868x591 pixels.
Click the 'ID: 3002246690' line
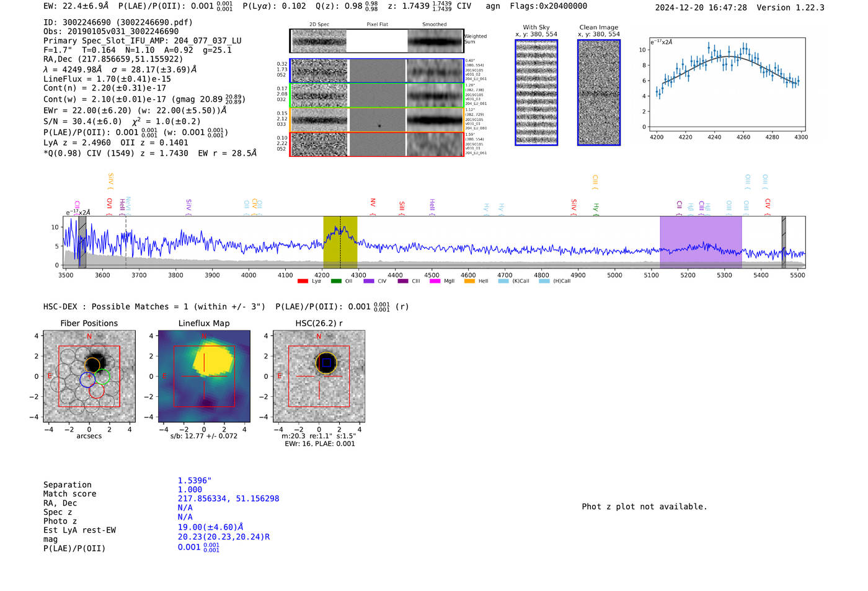click(118, 22)
